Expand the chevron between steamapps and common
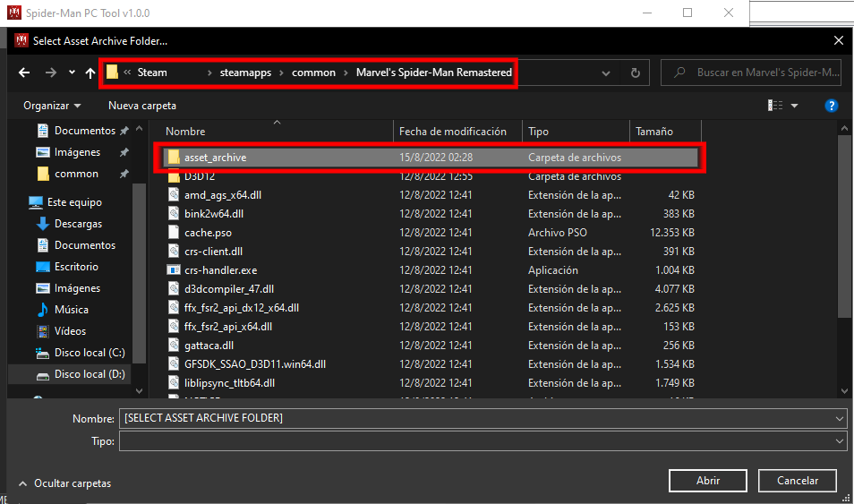 (x=282, y=73)
